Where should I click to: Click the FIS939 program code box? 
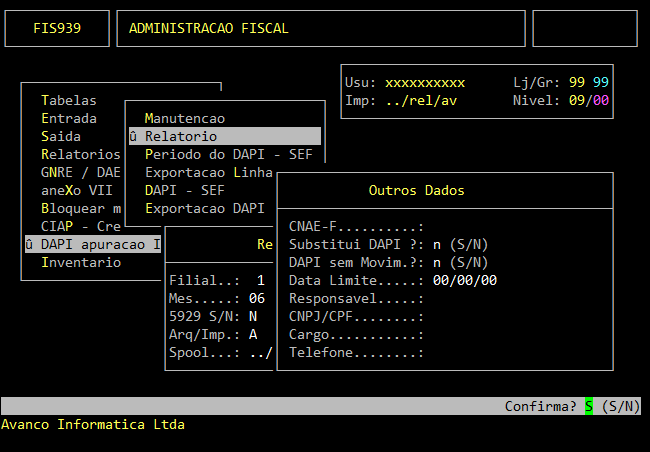coord(57,28)
